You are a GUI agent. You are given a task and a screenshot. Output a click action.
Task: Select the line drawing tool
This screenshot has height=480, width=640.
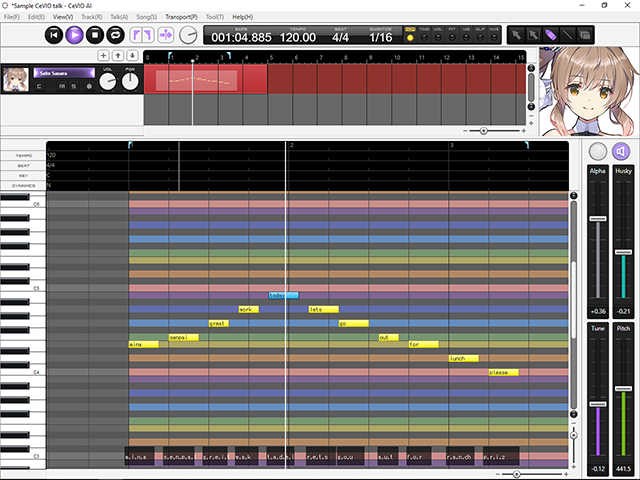click(567, 35)
